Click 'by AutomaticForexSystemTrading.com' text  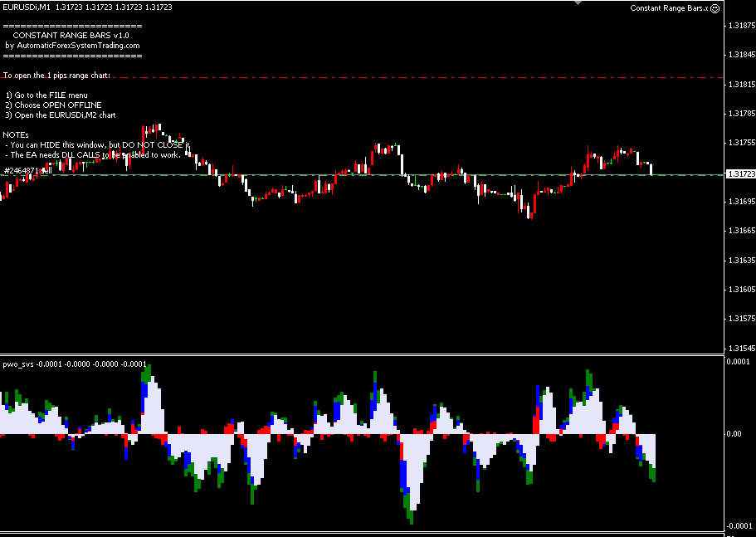click(72, 46)
